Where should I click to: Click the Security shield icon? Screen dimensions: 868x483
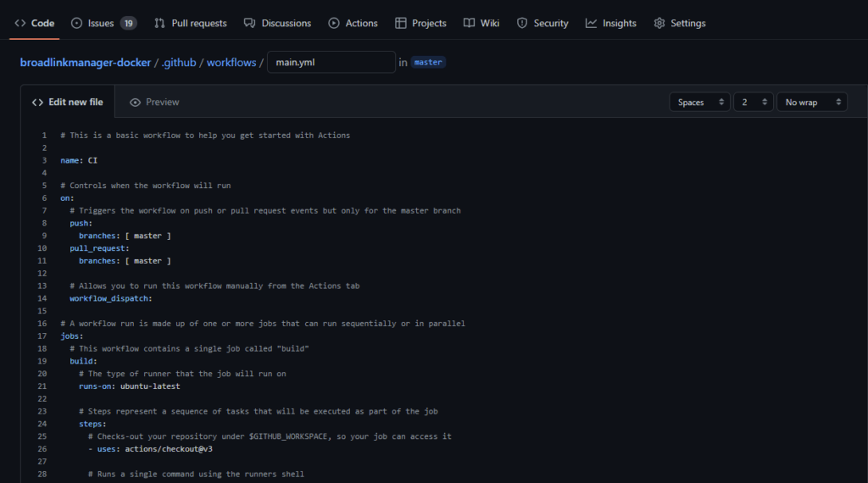click(x=522, y=23)
